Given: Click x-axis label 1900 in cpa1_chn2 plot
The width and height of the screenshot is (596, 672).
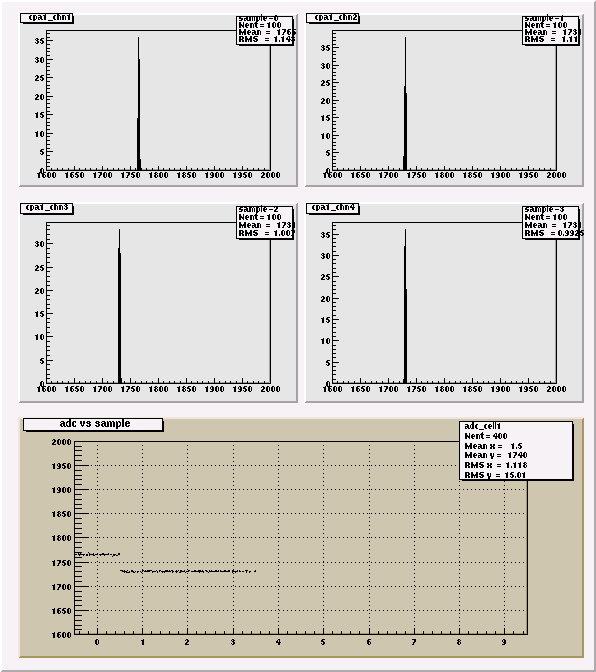Looking at the screenshot, I should pyautogui.click(x=500, y=175).
